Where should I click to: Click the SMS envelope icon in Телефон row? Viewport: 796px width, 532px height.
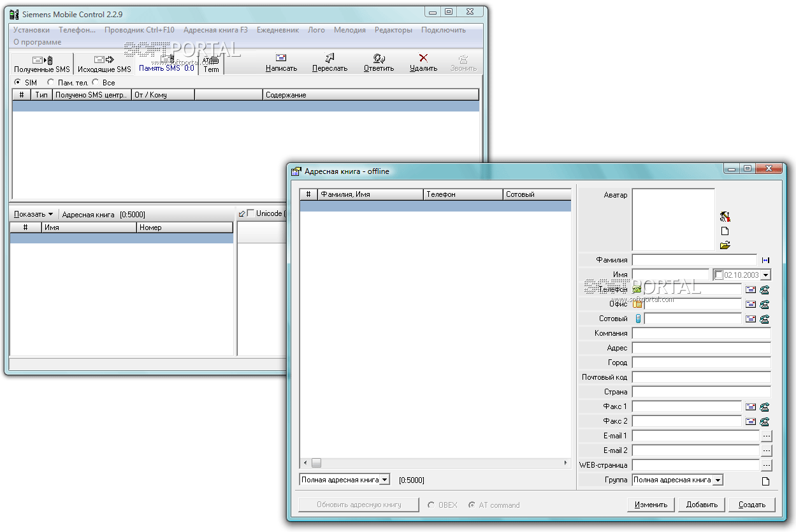pos(751,289)
